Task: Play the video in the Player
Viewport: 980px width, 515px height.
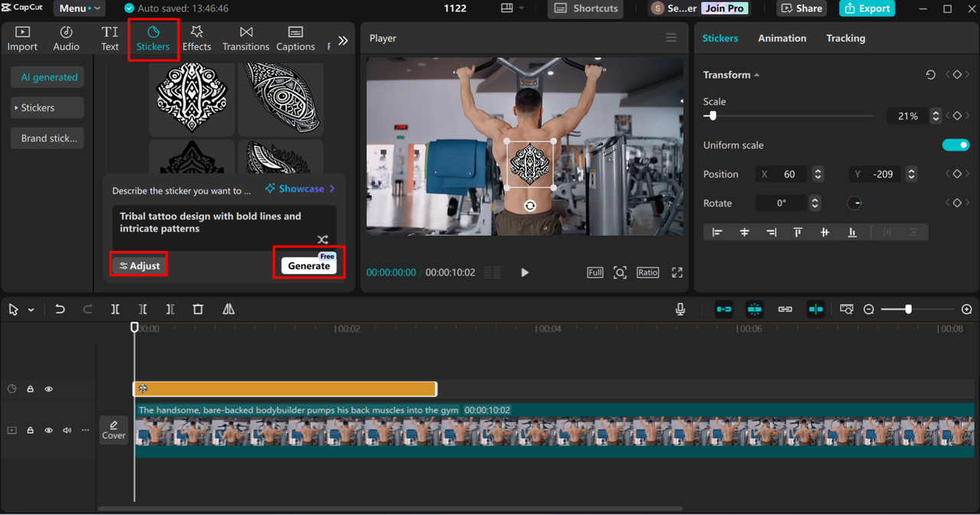Action: (524, 272)
